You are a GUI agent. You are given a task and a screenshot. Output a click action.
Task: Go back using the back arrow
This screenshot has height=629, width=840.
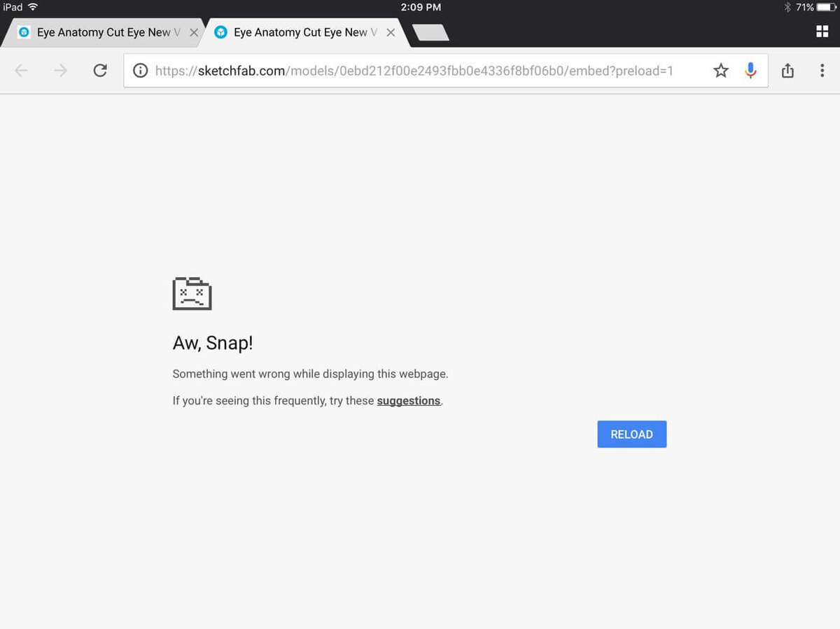coord(21,70)
